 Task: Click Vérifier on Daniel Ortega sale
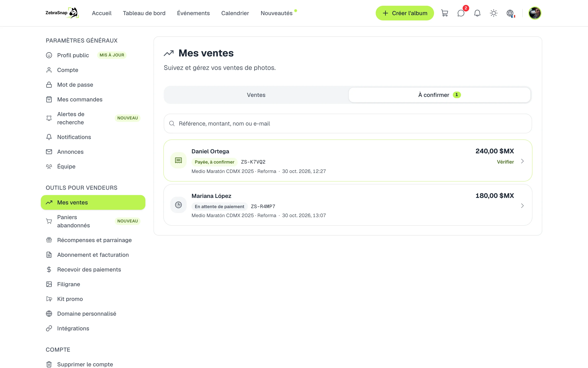click(x=505, y=162)
